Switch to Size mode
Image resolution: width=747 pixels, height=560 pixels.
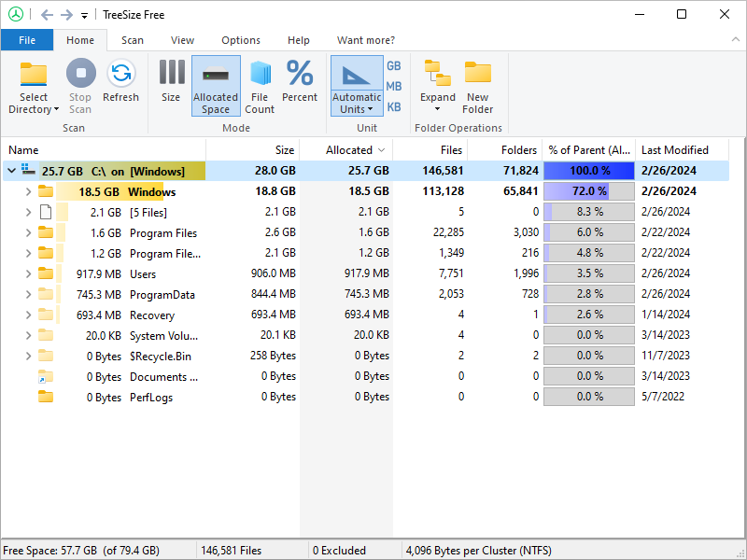point(171,75)
